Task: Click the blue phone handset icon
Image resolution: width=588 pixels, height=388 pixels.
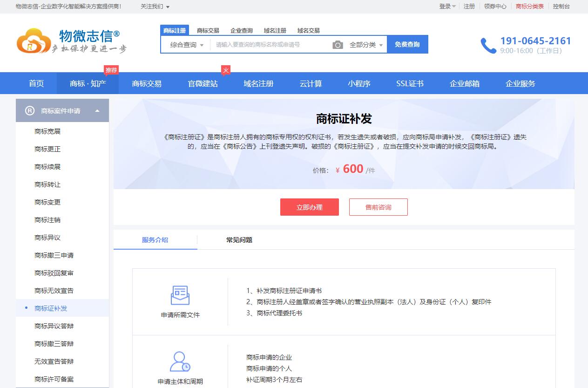Action: [488, 46]
